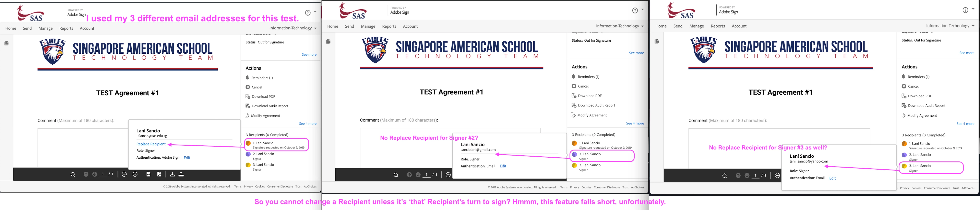The height and width of the screenshot is (210, 980).
Task: Click 'Reminders (1)' action in right window
Action: pyautogui.click(x=918, y=77)
